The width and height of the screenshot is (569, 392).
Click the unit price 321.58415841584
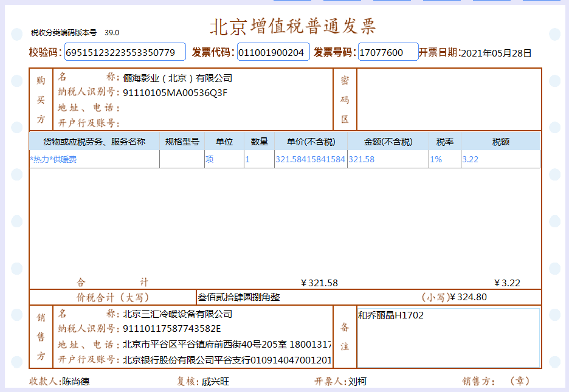(x=310, y=159)
